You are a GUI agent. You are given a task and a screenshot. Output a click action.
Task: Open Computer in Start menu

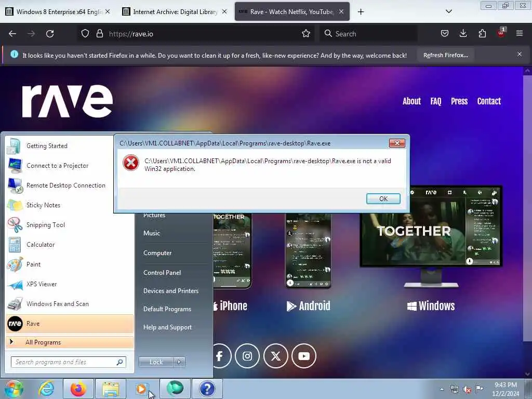coord(157,253)
